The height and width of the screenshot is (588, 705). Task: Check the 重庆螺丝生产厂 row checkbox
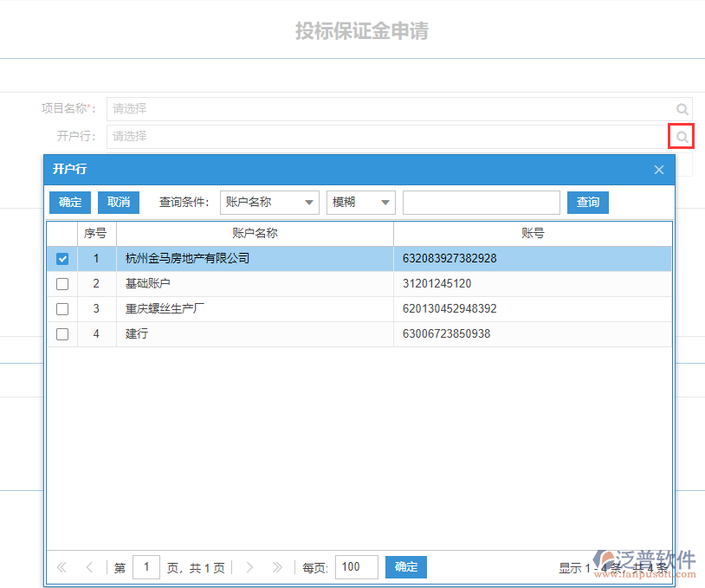coord(61,308)
